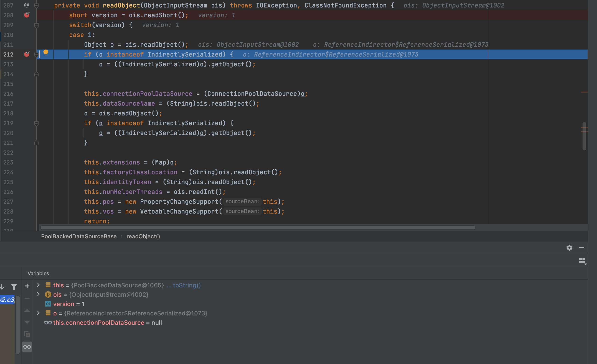The width and height of the screenshot is (597, 364).
Task: Click the primitive type icon beside version
Action: click(48, 304)
